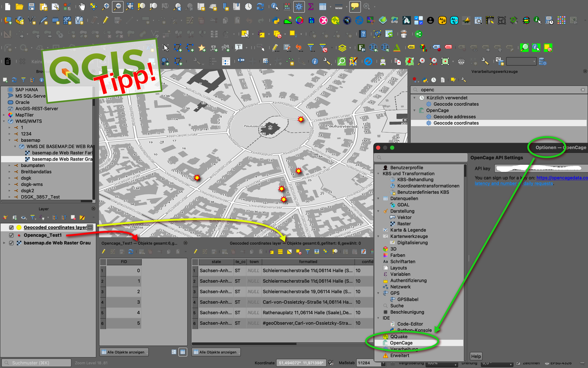Toggle the Map Tips speech bubble icon
This screenshot has height=368, width=588.
coord(355,7)
